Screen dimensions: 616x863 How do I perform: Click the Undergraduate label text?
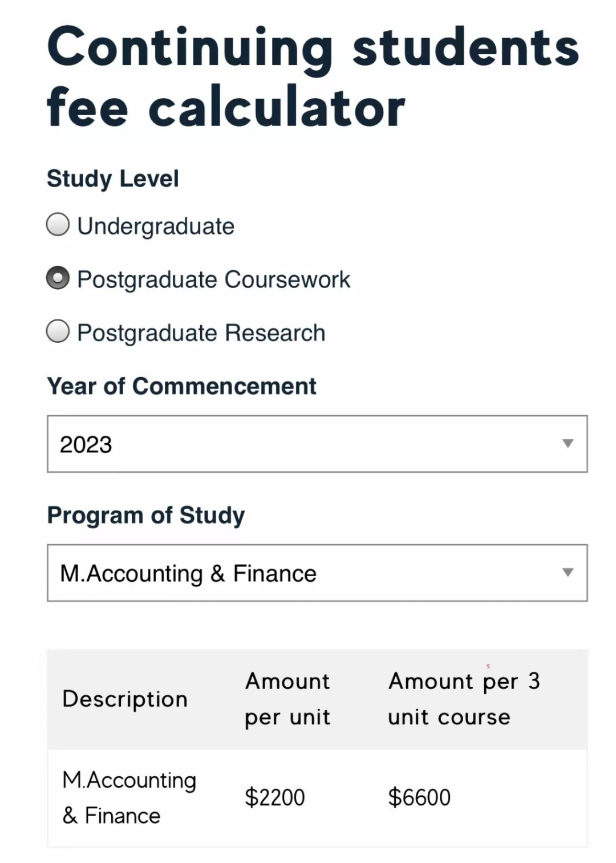(x=156, y=226)
